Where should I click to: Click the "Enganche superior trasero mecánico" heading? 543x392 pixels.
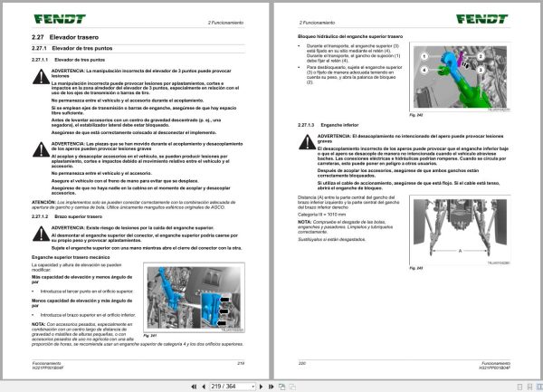[x=71, y=257]
